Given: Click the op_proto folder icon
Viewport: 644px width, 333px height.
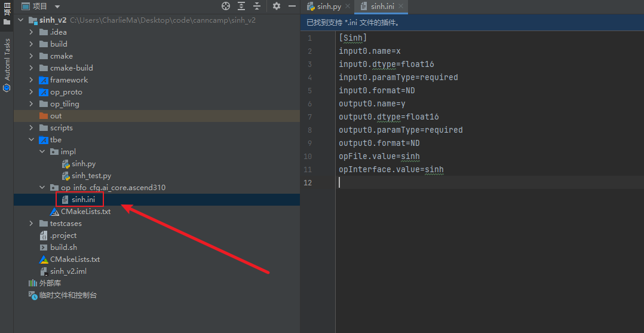Looking at the screenshot, I should (44, 92).
